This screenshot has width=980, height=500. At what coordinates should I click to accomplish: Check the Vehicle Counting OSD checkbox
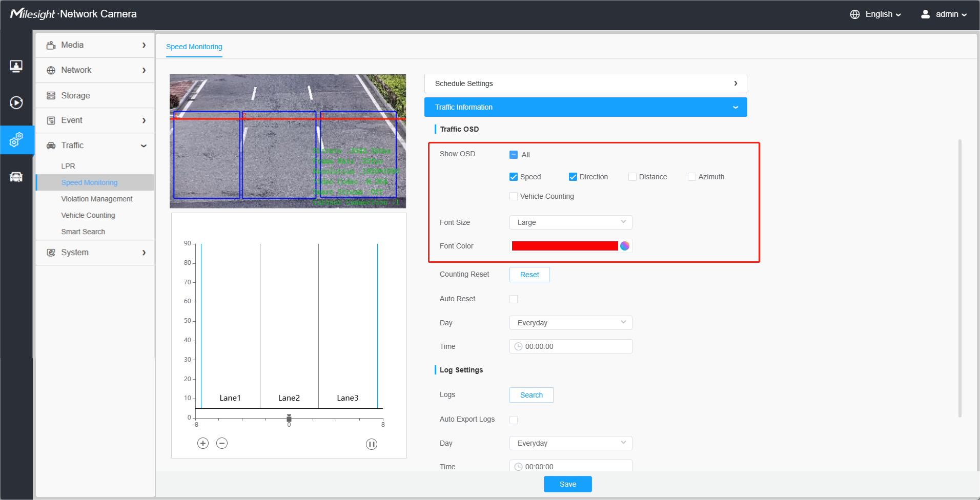pos(514,196)
